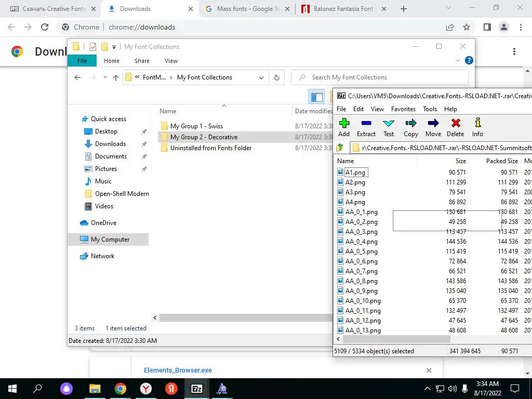Open the 7-Zip Help menu
Image resolution: width=532 pixels, height=399 pixels.
point(450,109)
